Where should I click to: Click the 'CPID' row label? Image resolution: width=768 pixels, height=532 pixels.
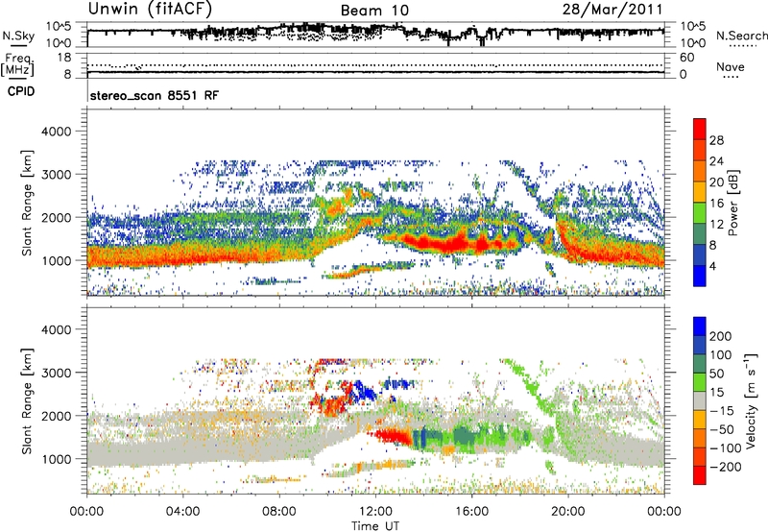pyautogui.click(x=21, y=91)
